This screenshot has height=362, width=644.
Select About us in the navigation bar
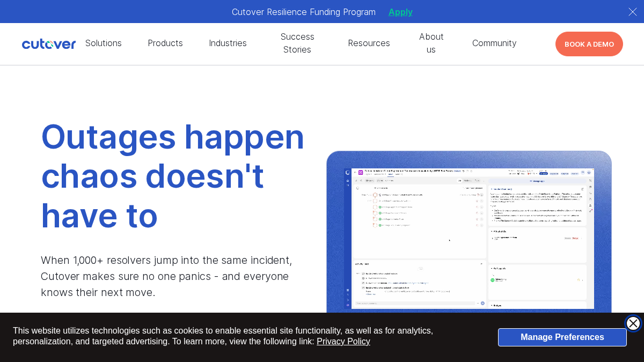(x=431, y=43)
